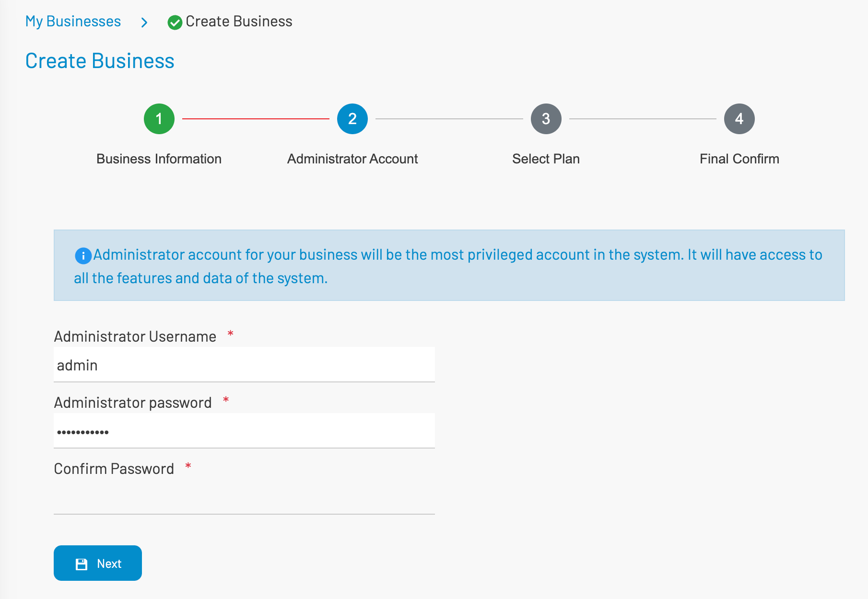Click the Administrator Account step label
The height and width of the screenshot is (599, 868).
(x=352, y=159)
